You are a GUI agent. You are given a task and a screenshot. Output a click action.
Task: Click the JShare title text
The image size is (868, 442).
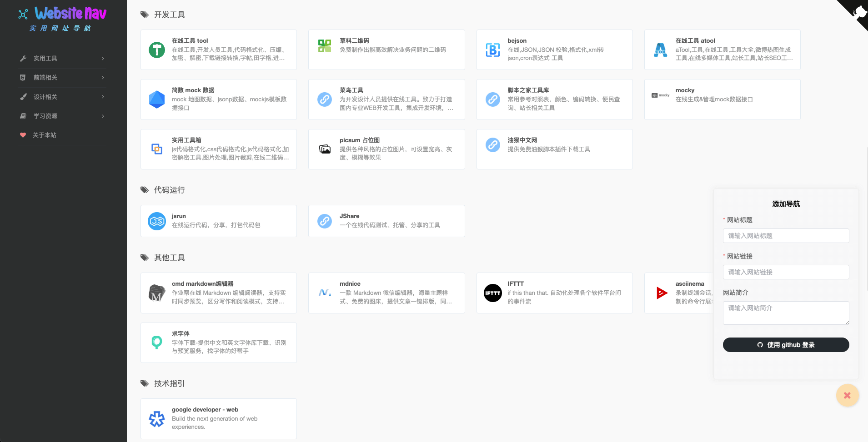pos(349,216)
